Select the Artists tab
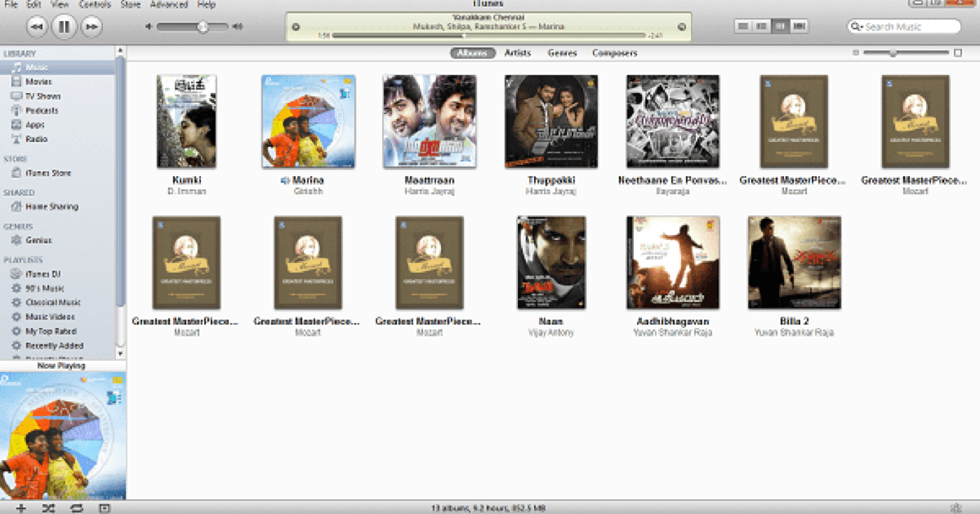Viewport: 980px width, 514px height. coord(518,53)
